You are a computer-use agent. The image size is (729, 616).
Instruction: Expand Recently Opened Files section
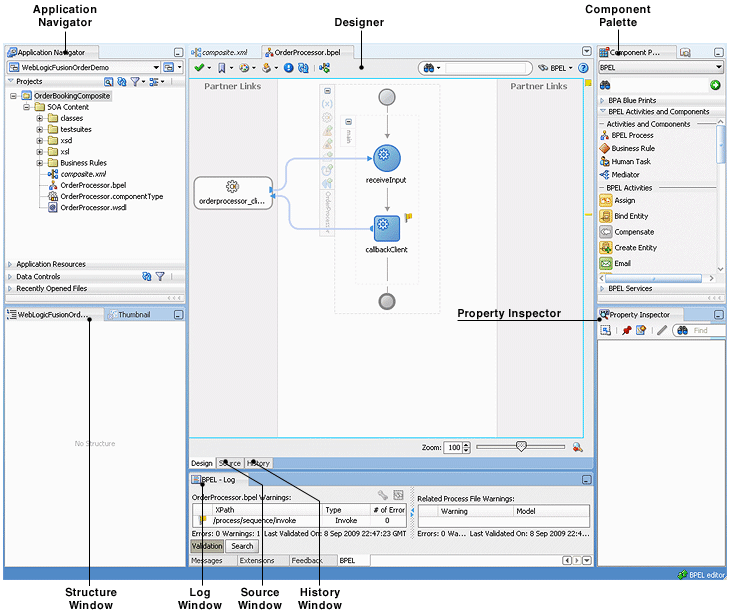coord(10,289)
